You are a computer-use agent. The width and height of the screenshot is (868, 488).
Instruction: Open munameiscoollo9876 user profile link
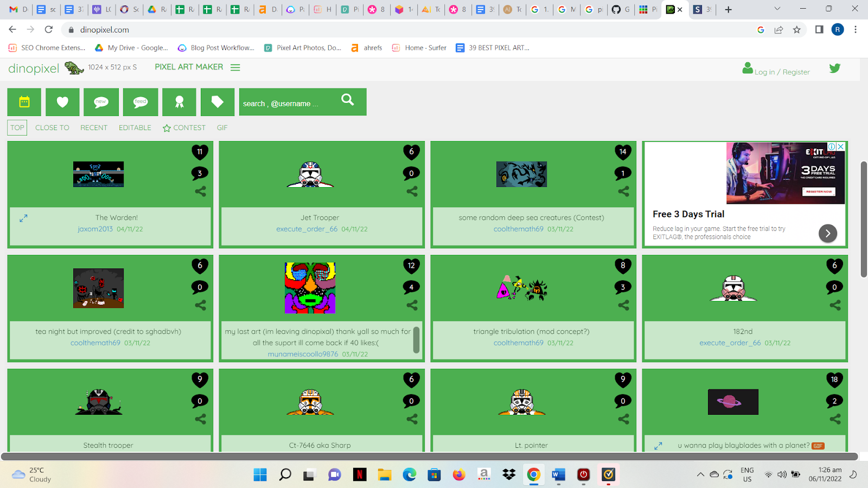tap(303, 354)
